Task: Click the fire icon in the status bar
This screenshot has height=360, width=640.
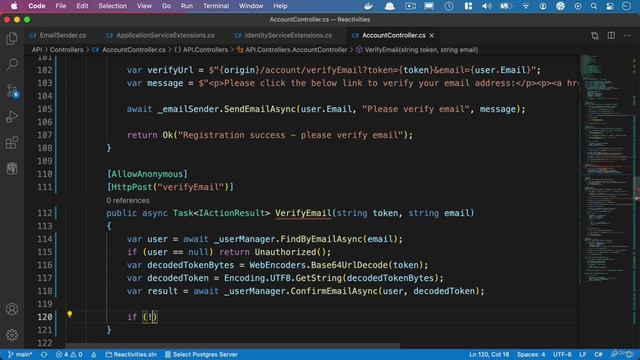Action: click(x=94, y=354)
